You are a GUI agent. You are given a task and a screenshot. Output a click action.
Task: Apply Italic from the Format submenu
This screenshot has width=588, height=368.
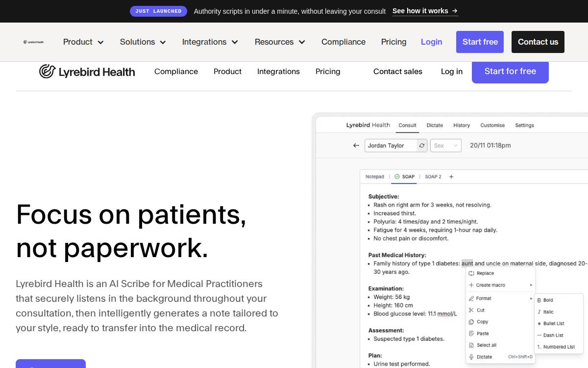pyautogui.click(x=545, y=312)
